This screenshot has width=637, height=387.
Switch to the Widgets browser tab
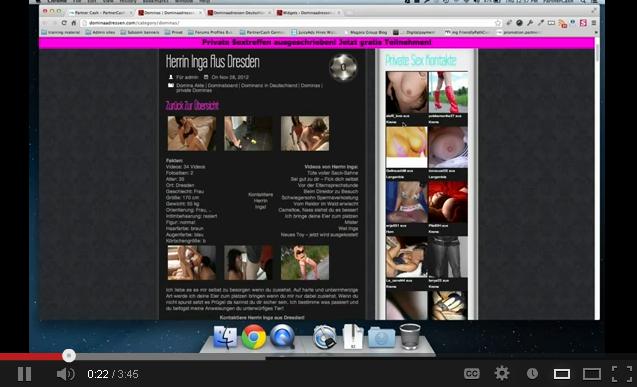point(306,13)
